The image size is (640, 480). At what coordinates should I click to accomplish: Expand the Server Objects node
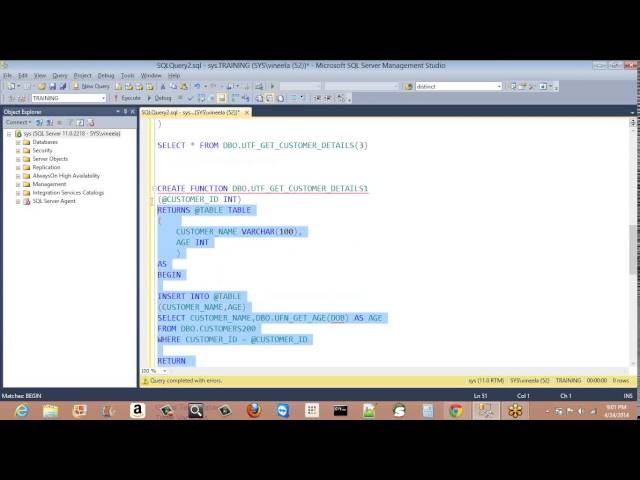18,159
